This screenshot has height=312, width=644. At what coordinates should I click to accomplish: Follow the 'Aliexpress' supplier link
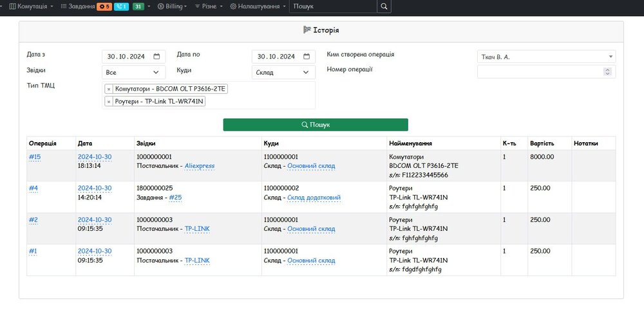click(200, 166)
